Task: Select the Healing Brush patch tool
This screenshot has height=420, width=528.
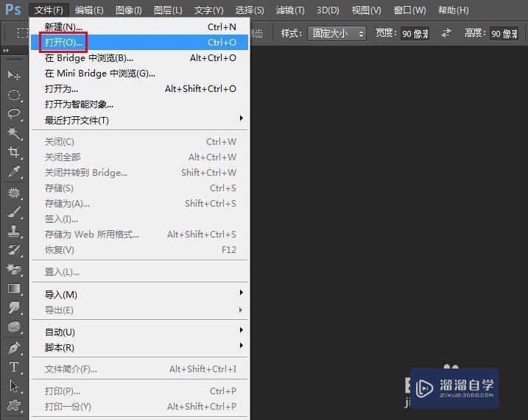Action: (x=14, y=193)
